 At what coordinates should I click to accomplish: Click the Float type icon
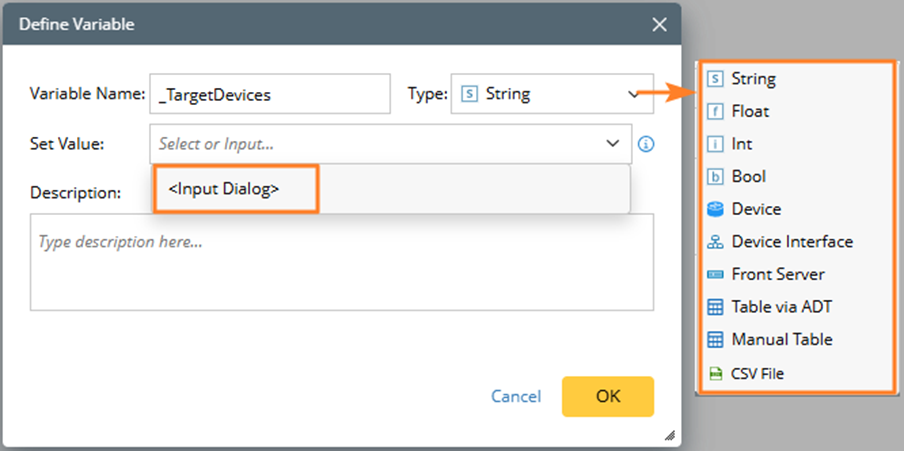715,111
